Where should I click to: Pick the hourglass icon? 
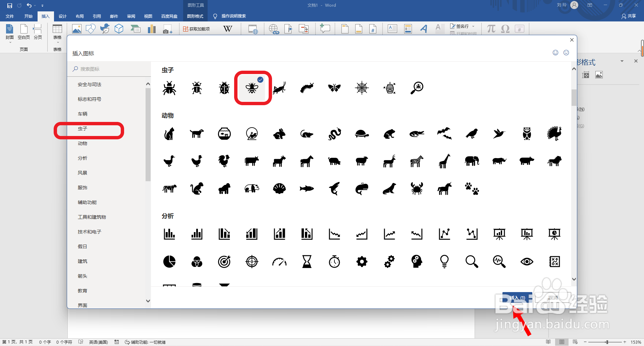click(x=307, y=262)
